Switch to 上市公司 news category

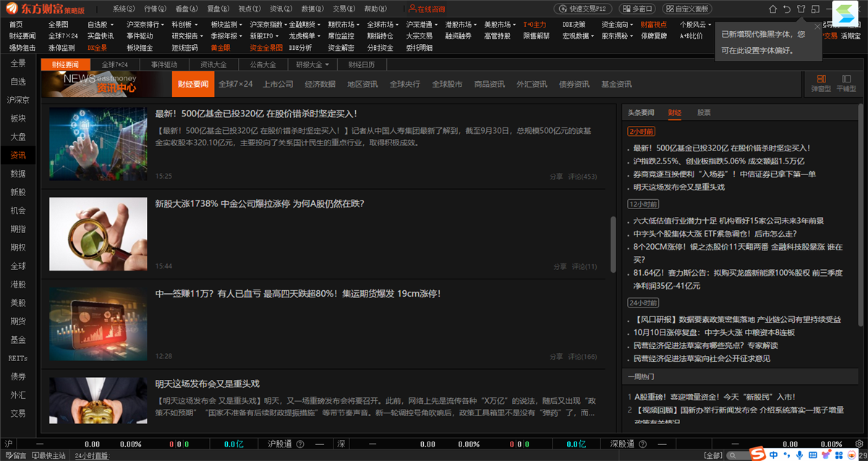[x=278, y=84]
